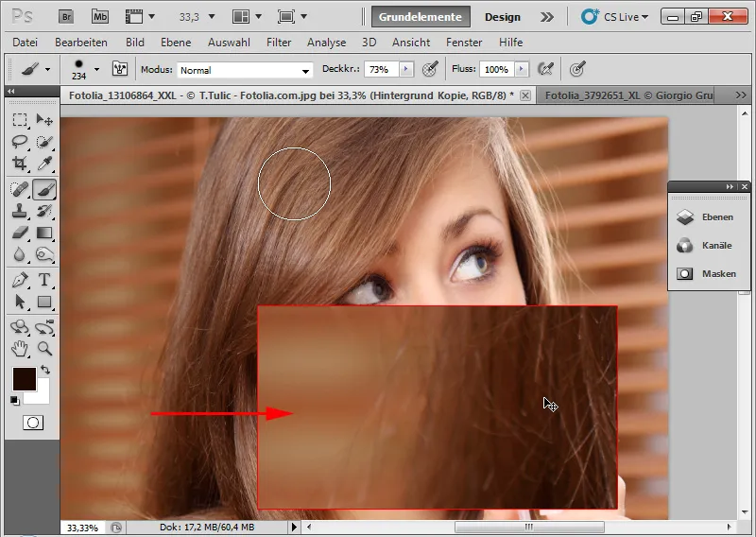Open the CS Live menu

614,17
